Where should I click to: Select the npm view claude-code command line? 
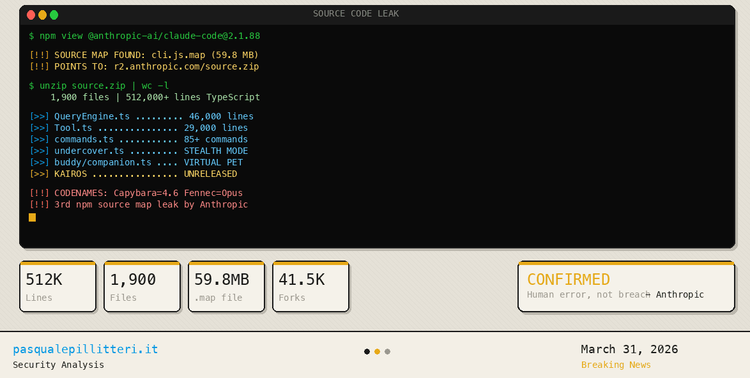coord(144,36)
